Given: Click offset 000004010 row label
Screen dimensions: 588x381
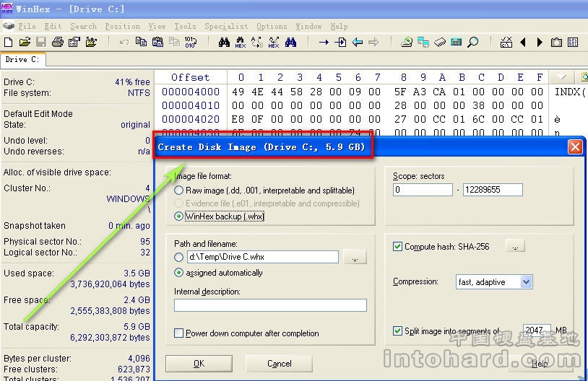Looking at the screenshot, I should (191, 105).
